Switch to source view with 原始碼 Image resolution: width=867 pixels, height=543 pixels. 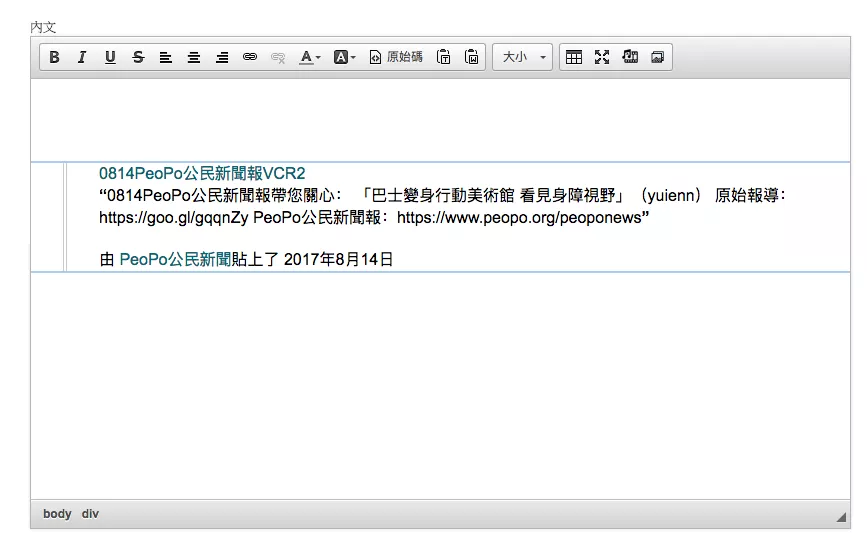(x=396, y=57)
